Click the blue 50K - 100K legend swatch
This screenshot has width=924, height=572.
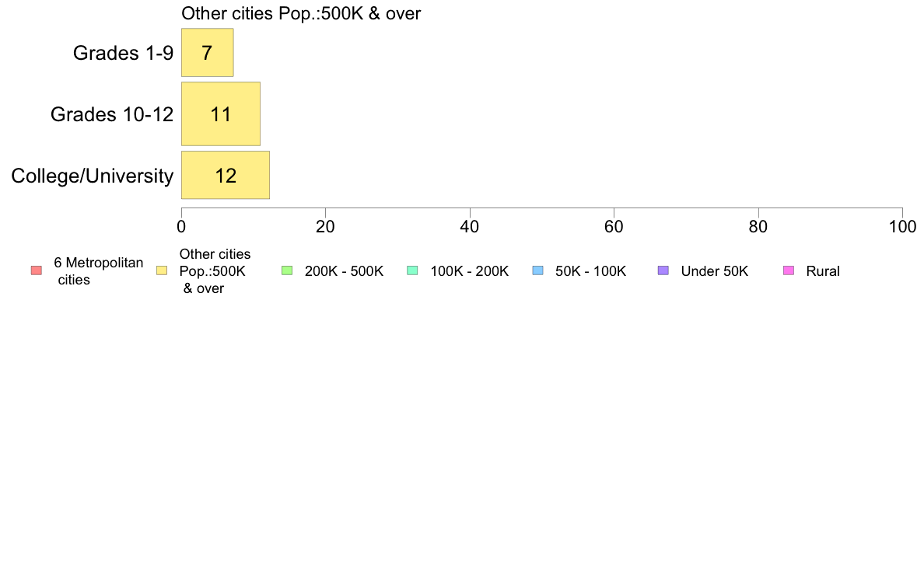coord(537,271)
